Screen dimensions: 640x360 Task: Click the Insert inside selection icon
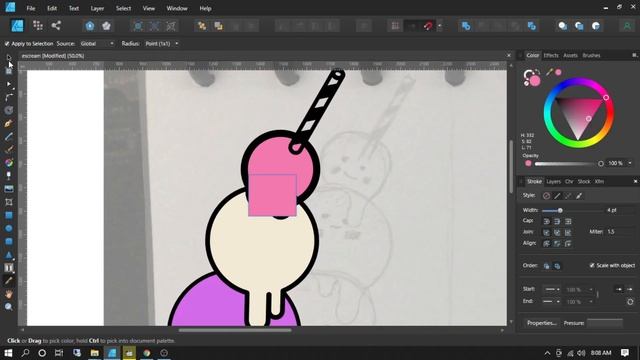point(596,26)
